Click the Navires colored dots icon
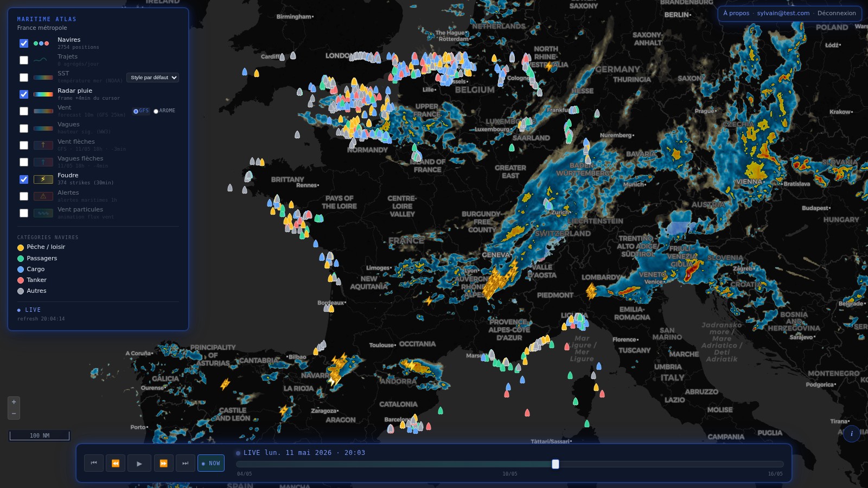Screen dimensions: 868x488 (x=41, y=43)
